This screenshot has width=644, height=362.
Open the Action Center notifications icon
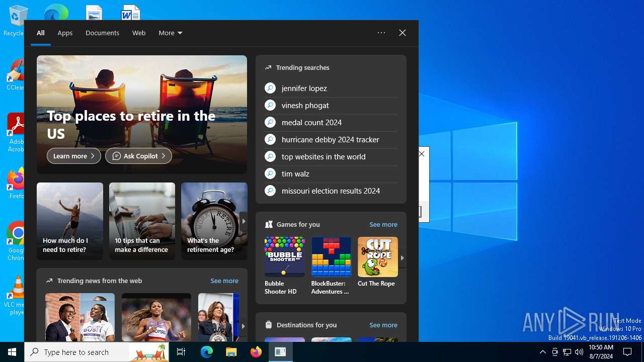point(627,352)
